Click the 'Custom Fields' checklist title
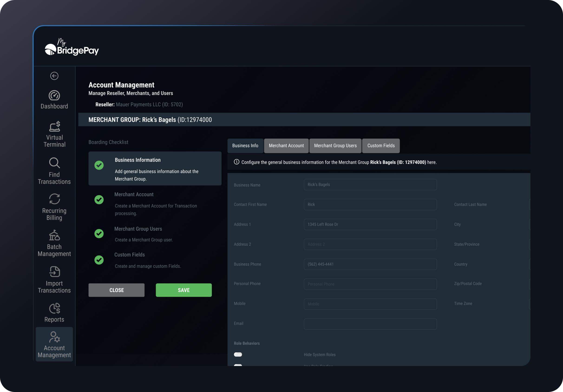The image size is (563, 392). click(129, 255)
